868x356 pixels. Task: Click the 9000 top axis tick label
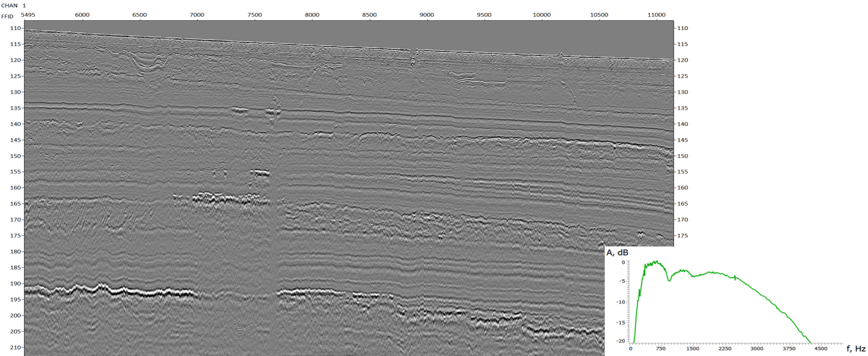[x=427, y=15]
